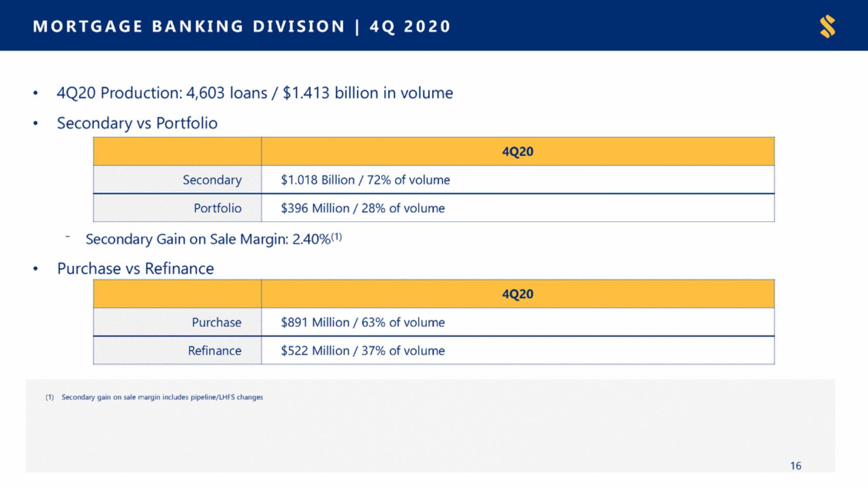Viewport: 868px width, 488px height.
Task: Click the Purchase vs Refinance heading
Action: [135, 269]
